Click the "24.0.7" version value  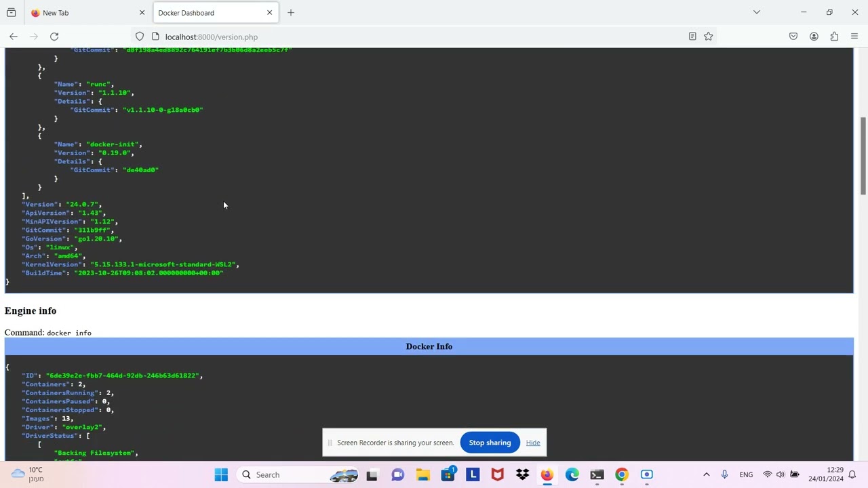(82, 204)
